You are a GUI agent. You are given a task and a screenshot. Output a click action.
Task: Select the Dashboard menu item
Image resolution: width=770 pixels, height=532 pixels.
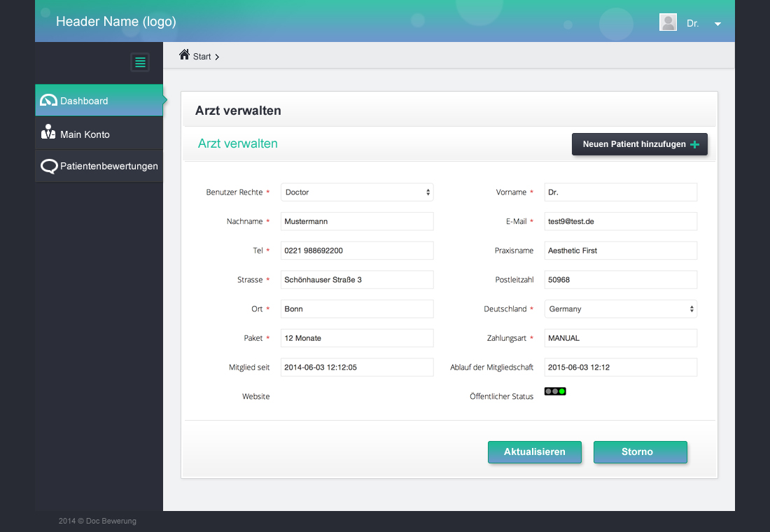point(99,100)
